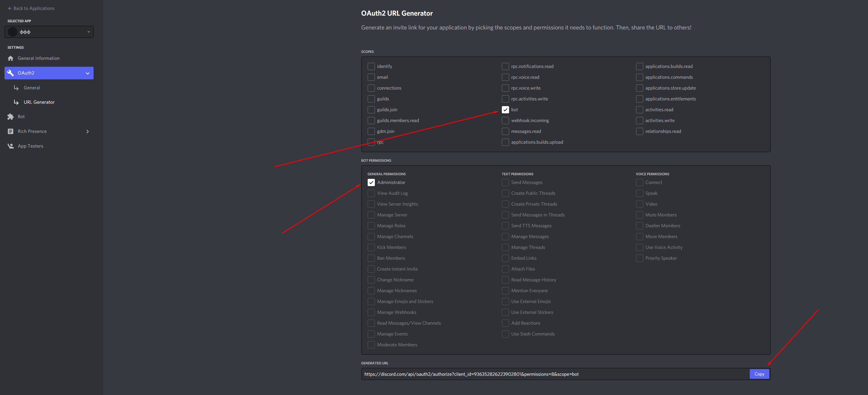868x395 pixels.
Task: Open the selected app dropdown
Action: pyautogui.click(x=89, y=32)
